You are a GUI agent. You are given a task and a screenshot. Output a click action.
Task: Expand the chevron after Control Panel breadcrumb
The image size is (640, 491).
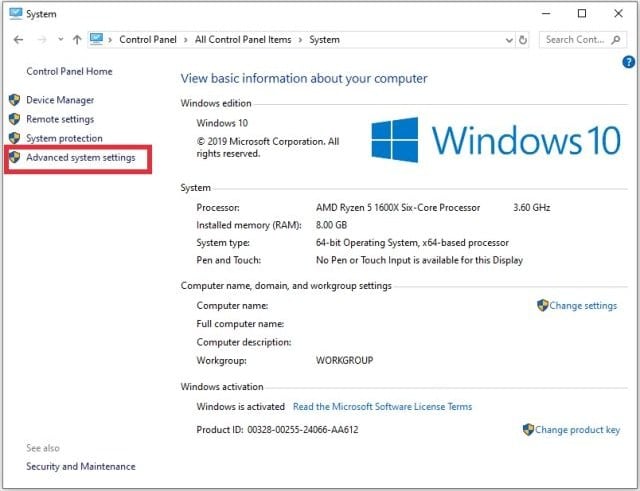click(186, 40)
